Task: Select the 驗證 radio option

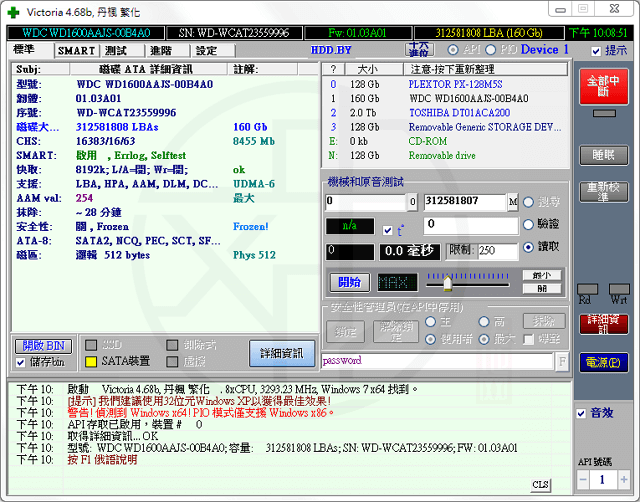Action: 529,224
